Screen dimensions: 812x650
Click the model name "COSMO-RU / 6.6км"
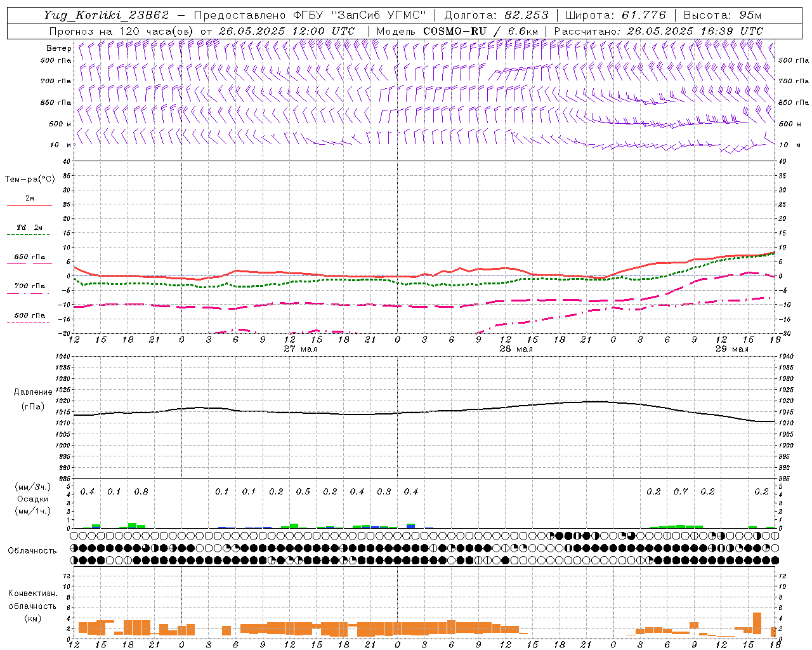pos(481,31)
